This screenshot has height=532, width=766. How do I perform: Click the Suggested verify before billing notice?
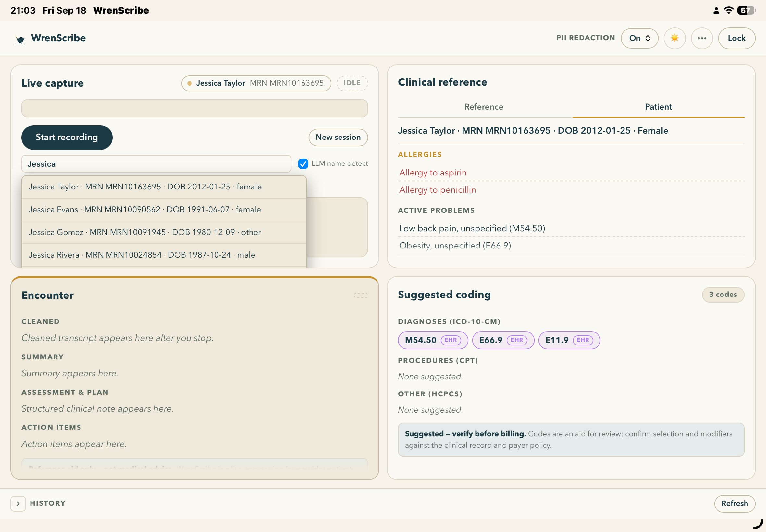coord(571,440)
